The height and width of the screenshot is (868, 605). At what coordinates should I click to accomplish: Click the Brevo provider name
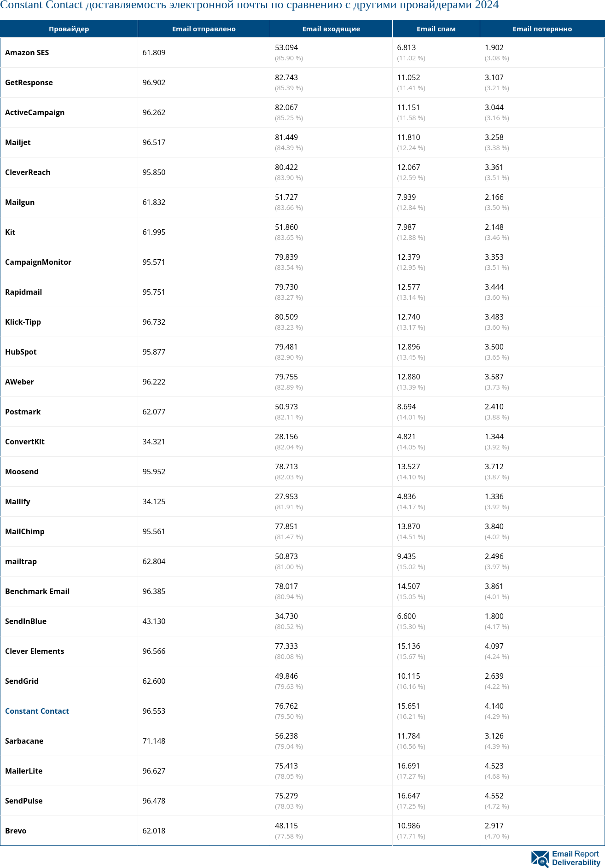[x=16, y=831]
